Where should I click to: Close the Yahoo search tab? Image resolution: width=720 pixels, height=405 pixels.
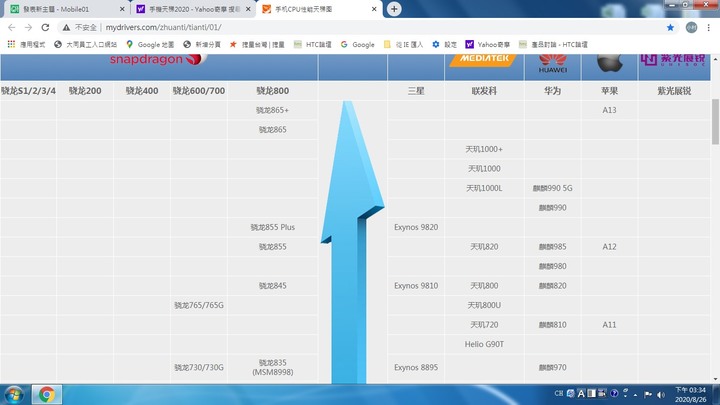coord(248,9)
